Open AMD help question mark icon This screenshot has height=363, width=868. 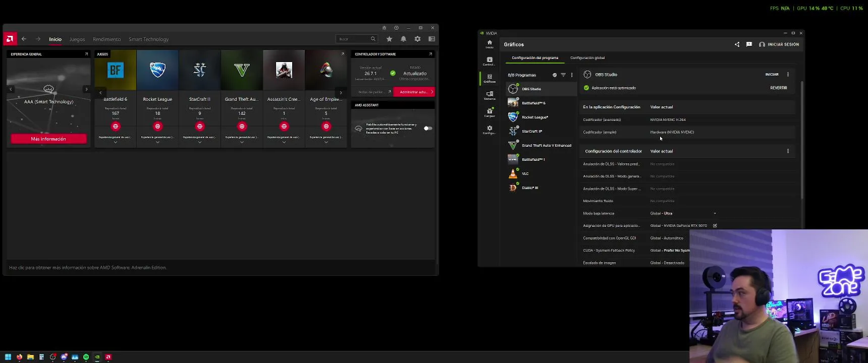pyautogui.click(x=396, y=28)
